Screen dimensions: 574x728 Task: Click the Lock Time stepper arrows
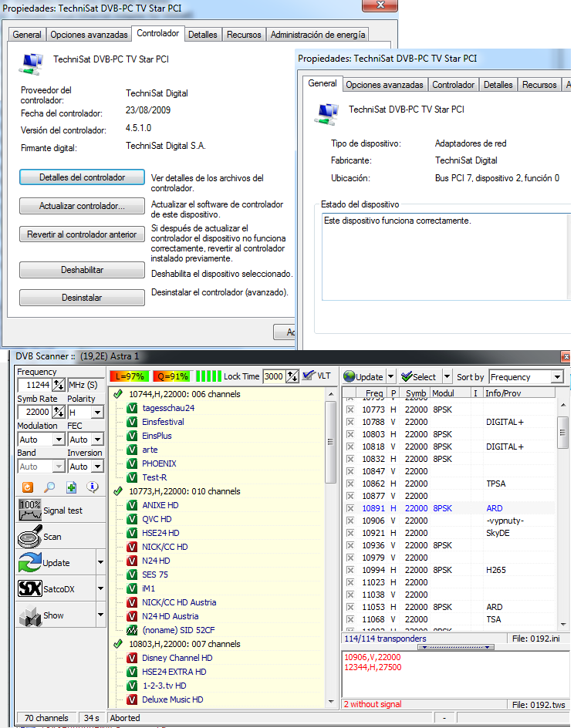pos(292,376)
